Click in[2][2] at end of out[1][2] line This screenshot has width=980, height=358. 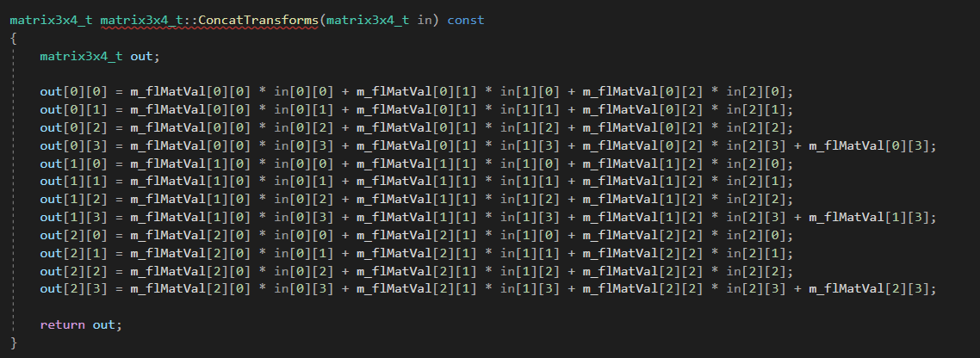[755, 200]
